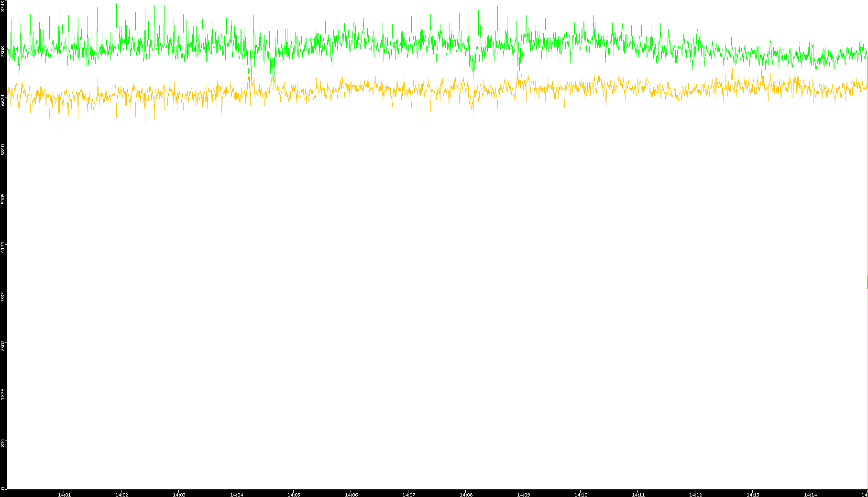Image resolution: width=868 pixels, height=497 pixels.
Task: Click the 14:03 time axis label
Action: click(x=179, y=495)
